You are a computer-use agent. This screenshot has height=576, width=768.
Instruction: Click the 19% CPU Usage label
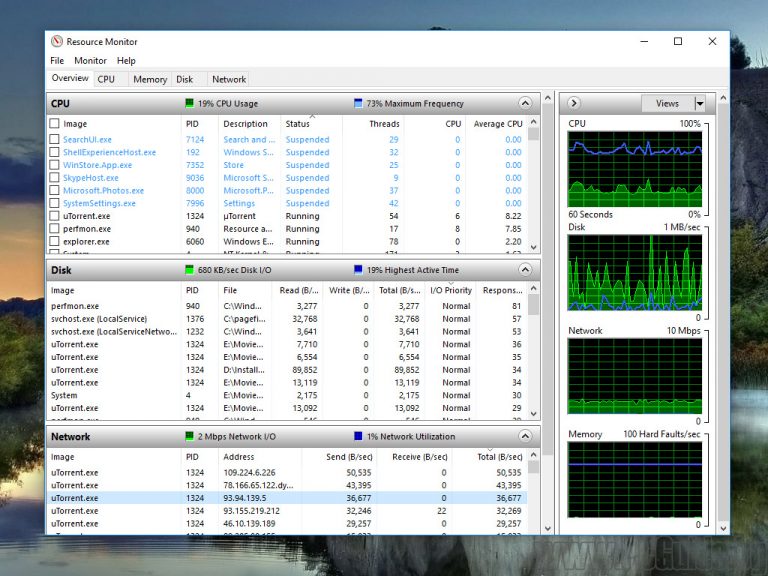coord(228,103)
